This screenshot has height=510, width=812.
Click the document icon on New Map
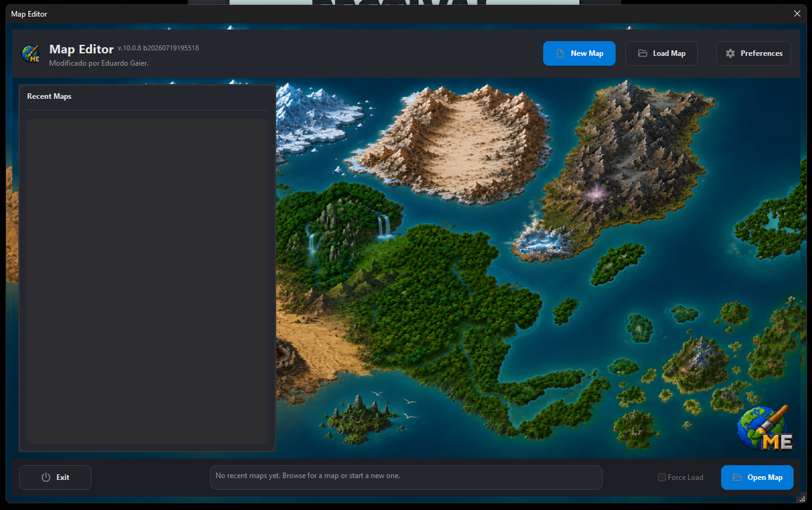tap(560, 53)
